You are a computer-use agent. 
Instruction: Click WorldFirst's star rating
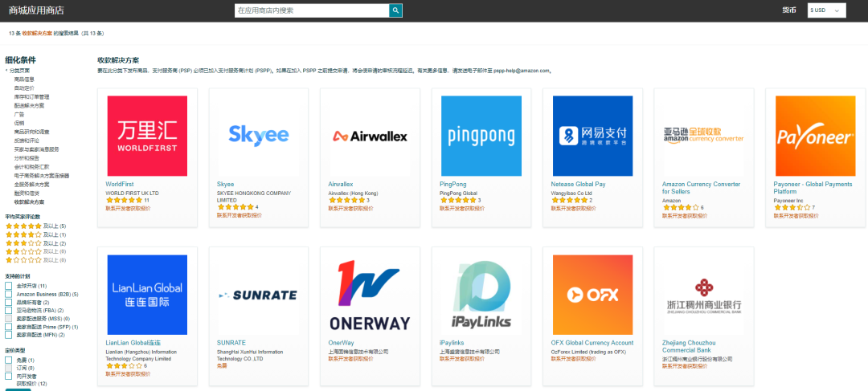point(124,200)
